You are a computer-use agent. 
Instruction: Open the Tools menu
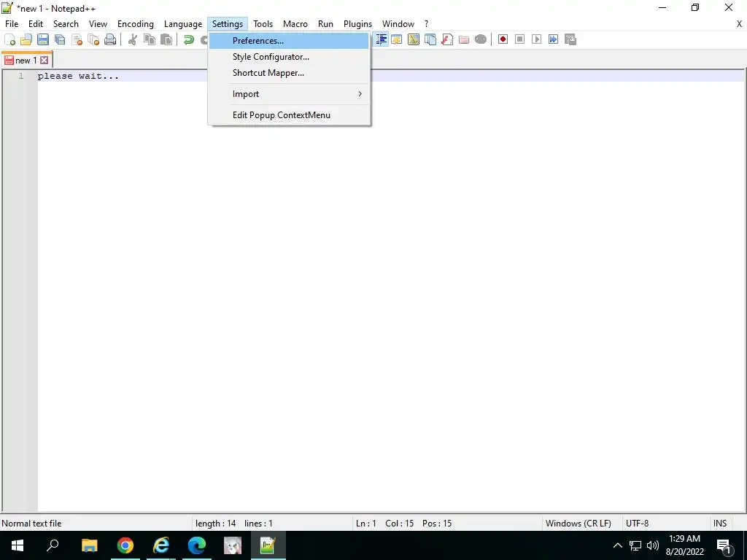click(x=263, y=24)
